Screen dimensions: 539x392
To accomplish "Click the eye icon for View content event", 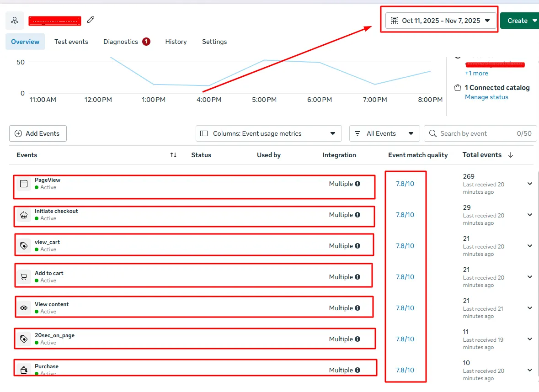I will click(x=24, y=308).
